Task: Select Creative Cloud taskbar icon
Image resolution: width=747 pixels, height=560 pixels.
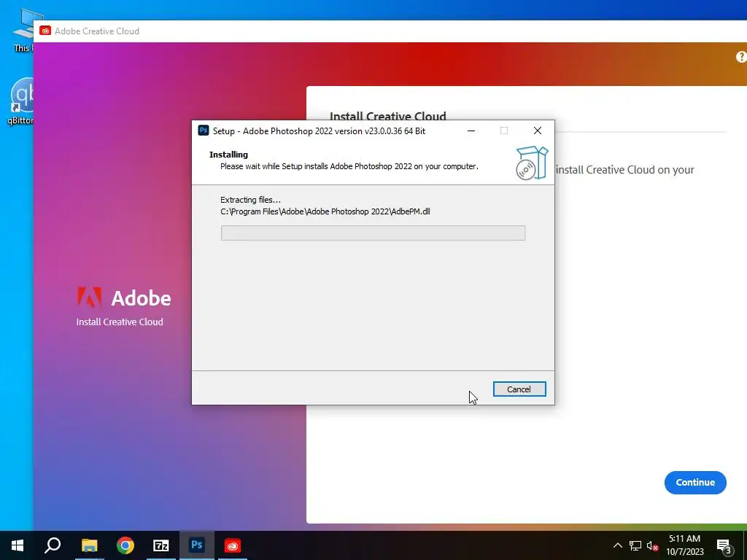Action: 233,545
